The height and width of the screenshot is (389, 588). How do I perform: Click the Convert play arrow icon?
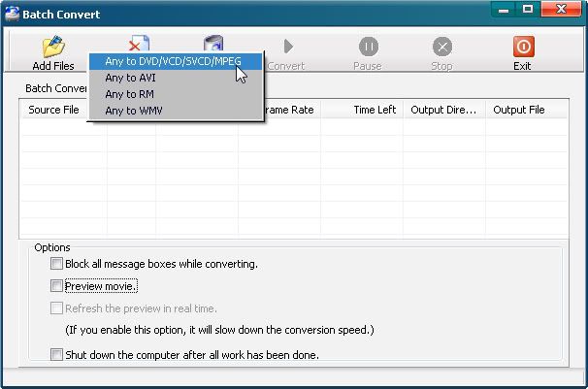click(288, 47)
